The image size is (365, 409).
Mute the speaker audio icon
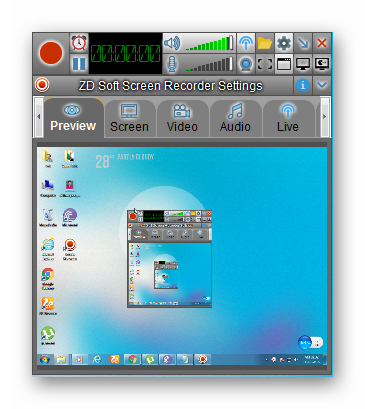point(172,43)
